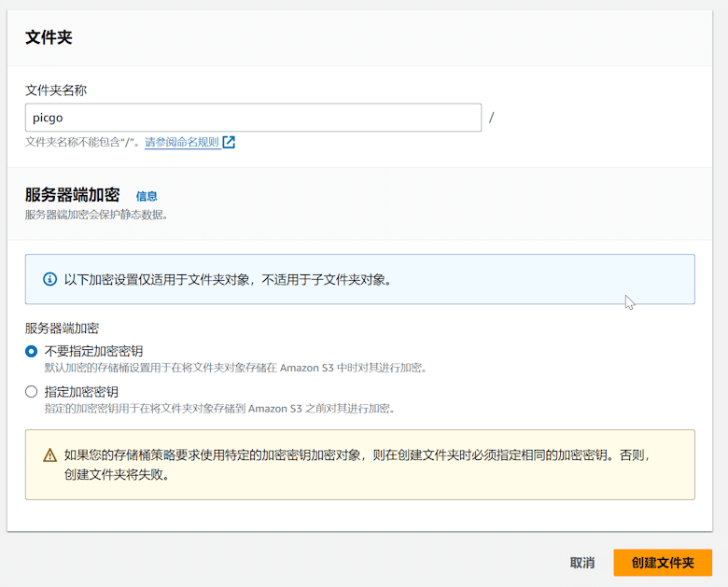Click the orange 创建文件夹 button

663,563
